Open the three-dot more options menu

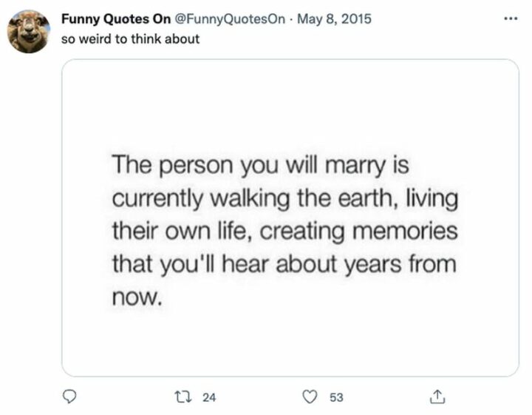pyautogui.click(x=510, y=18)
